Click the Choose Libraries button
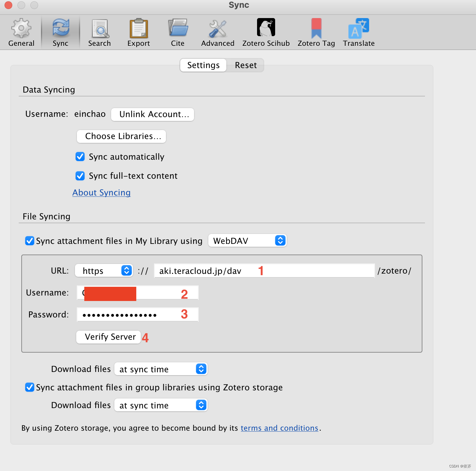The height and width of the screenshot is (471, 476). pyautogui.click(x=121, y=136)
